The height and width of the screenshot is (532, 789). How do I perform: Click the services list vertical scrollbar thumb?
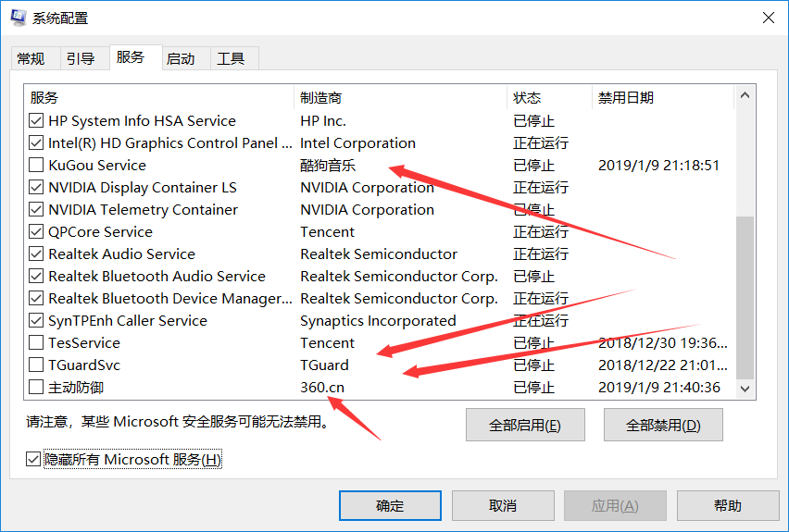pyautogui.click(x=745, y=298)
